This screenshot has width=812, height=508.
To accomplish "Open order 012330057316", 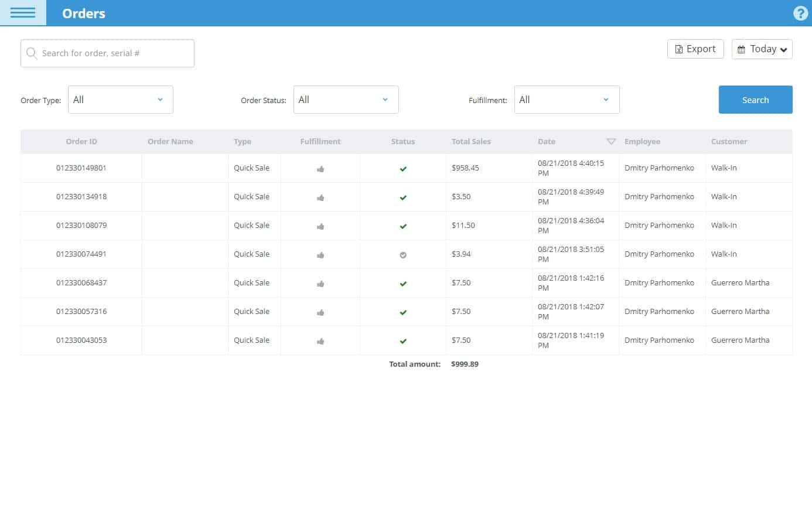I will tap(81, 312).
